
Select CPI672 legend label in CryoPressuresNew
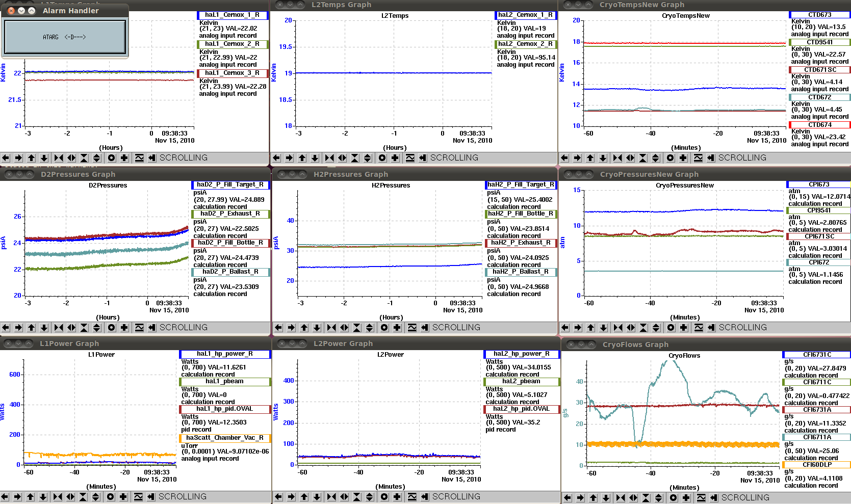pos(819,262)
